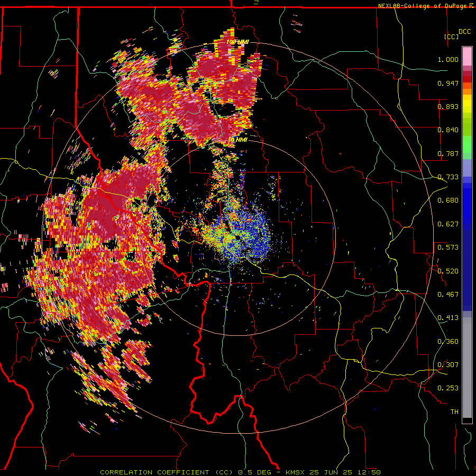
Task: Click the 100 NMI range ring label
Action: pos(237,42)
